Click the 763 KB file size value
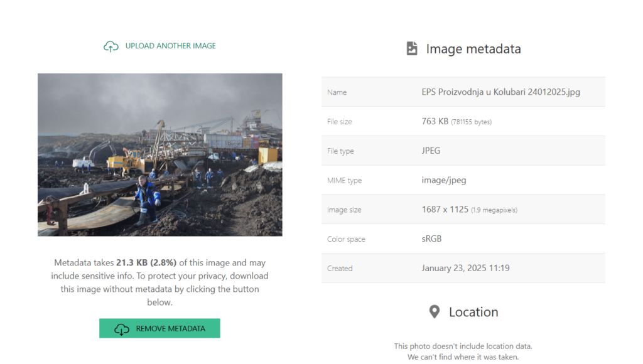The width and height of the screenshot is (643, 364). 435,121
